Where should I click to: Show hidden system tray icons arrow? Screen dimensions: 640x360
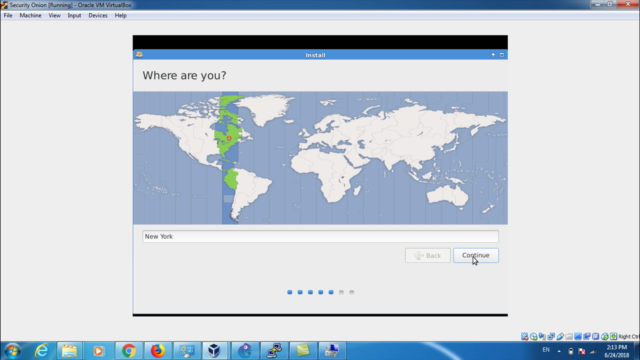click(x=559, y=351)
